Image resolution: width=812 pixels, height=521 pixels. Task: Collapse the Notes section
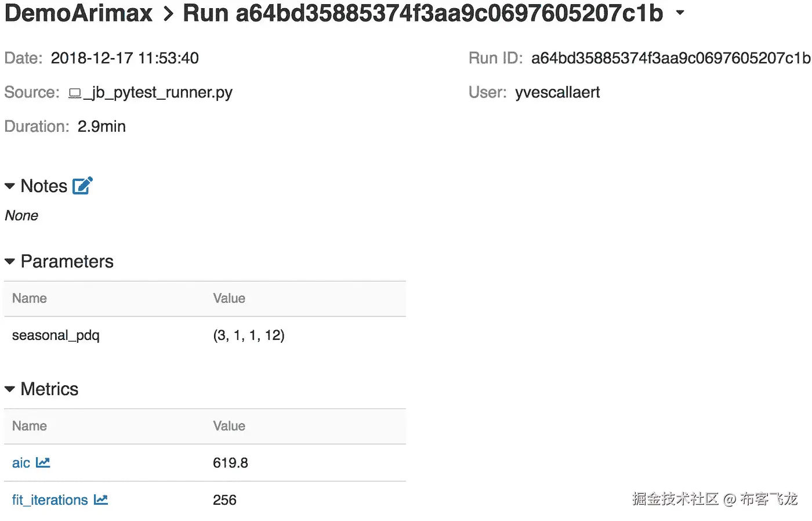click(10, 186)
